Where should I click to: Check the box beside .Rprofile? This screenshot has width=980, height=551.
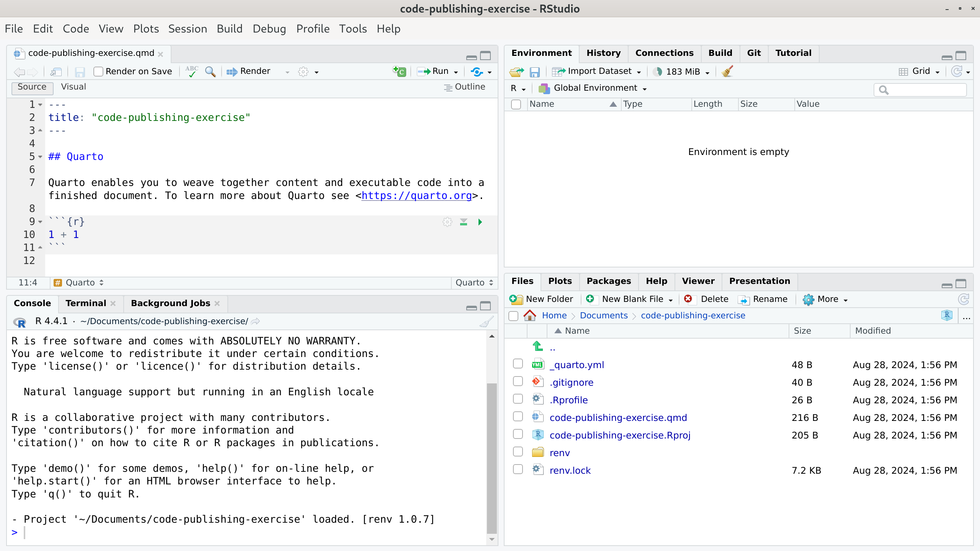(518, 399)
